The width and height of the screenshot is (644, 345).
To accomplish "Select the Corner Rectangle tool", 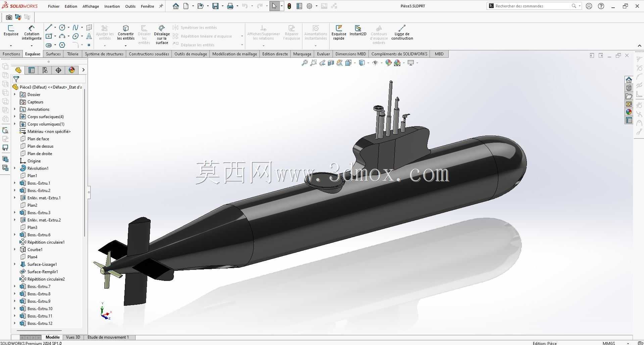I will (49, 36).
